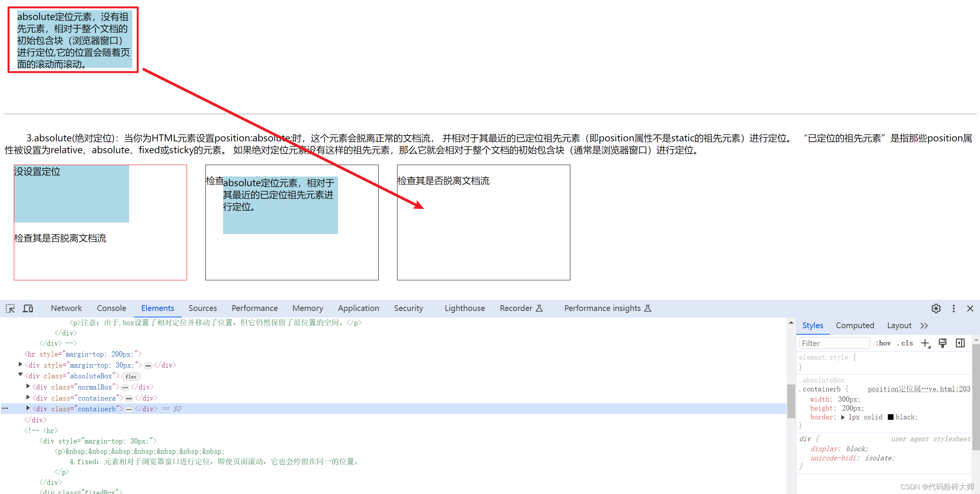This screenshot has height=494, width=980.
Task: Click the flex badge on absoluteBox
Action: [x=131, y=377]
